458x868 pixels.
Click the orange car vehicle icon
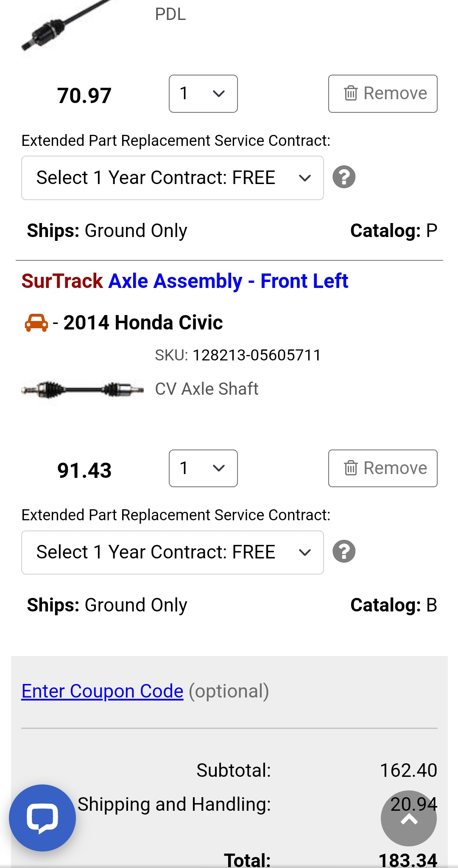(x=36, y=323)
